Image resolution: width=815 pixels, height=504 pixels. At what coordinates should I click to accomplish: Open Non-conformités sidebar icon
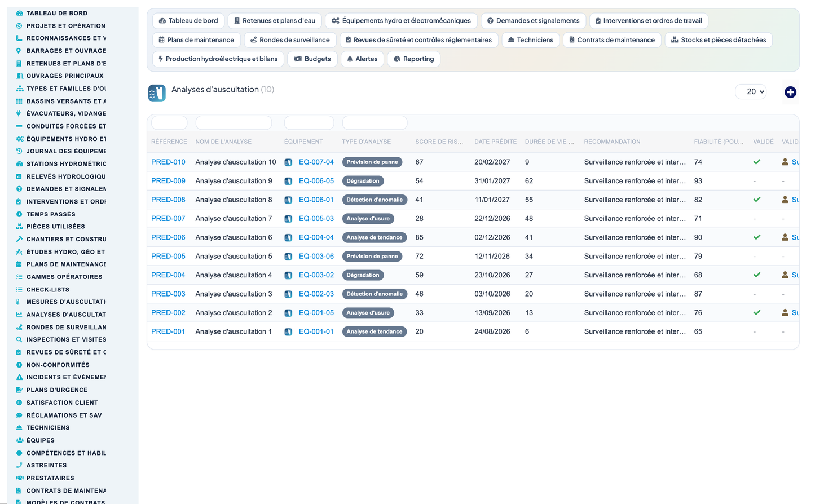(19, 365)
